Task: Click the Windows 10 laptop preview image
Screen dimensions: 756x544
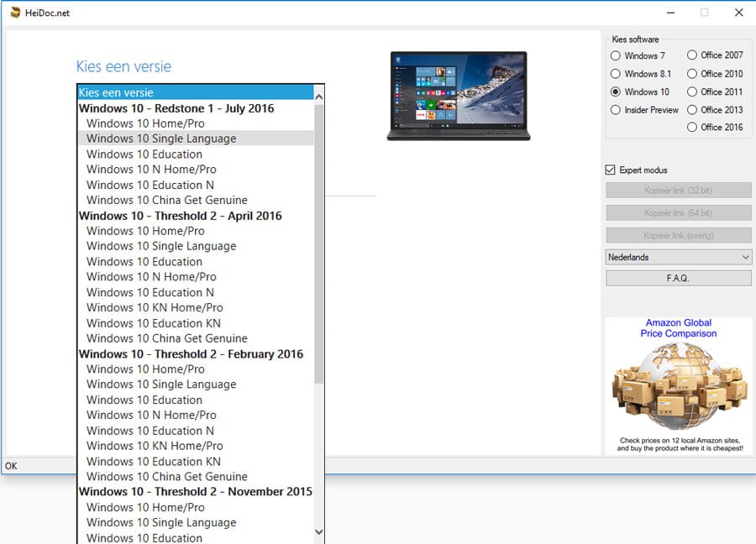Action: [459, 96]
